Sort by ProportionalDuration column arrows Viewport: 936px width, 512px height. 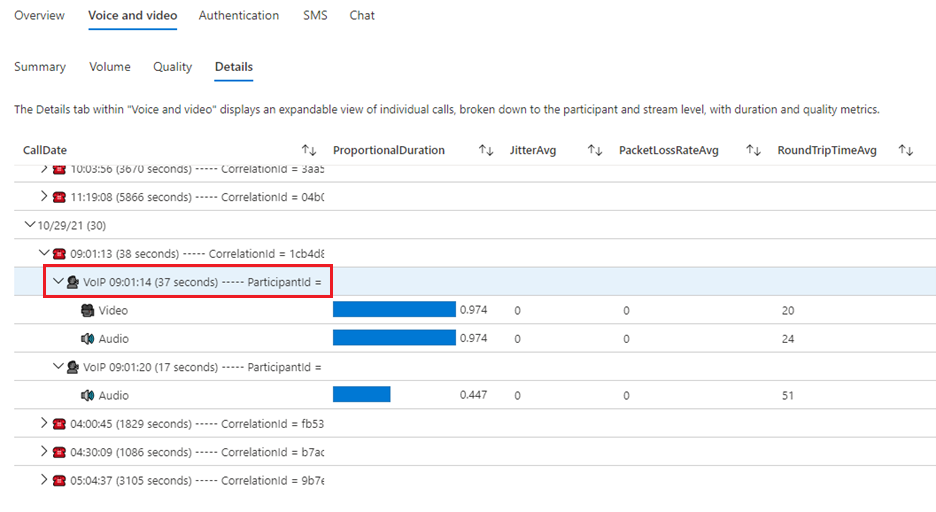click(x=486, y=150)
